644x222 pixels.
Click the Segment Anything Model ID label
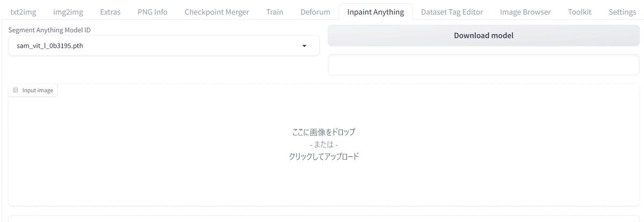pos(49,30)
